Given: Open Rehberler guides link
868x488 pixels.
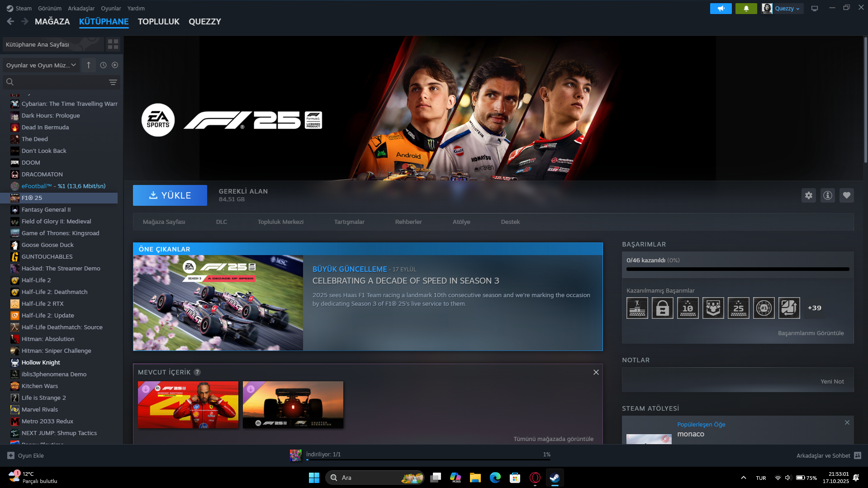Looking at the screenshot, I should (408, 222).
